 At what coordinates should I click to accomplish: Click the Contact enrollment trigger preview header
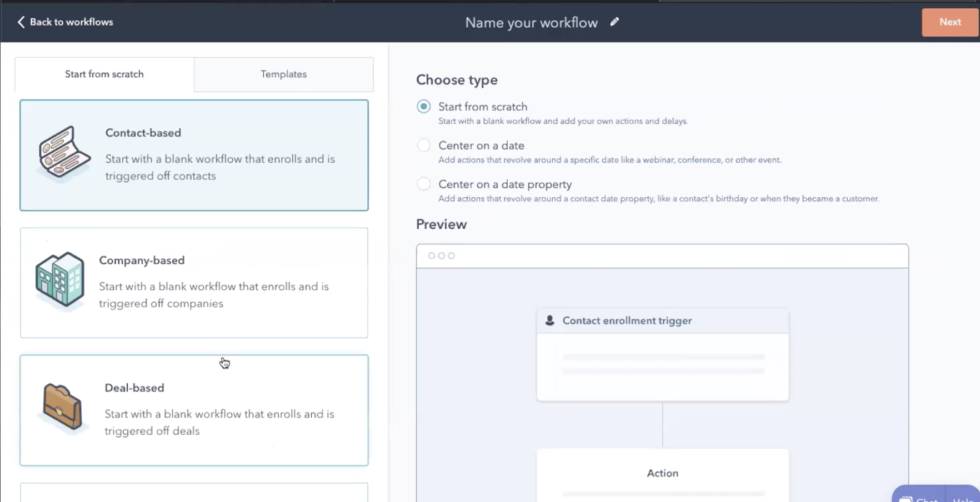[662, 320]
